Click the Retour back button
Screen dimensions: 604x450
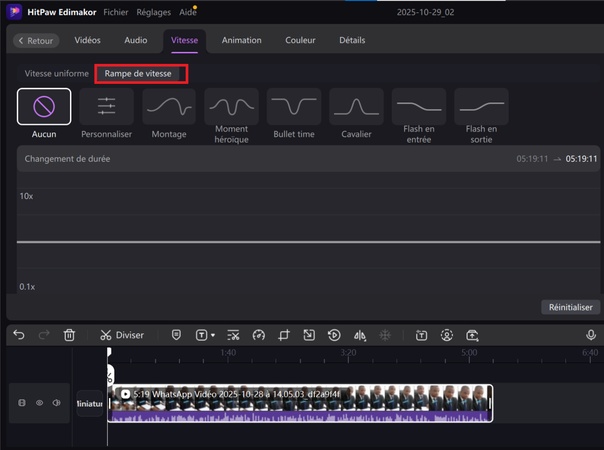pos(36,41)
